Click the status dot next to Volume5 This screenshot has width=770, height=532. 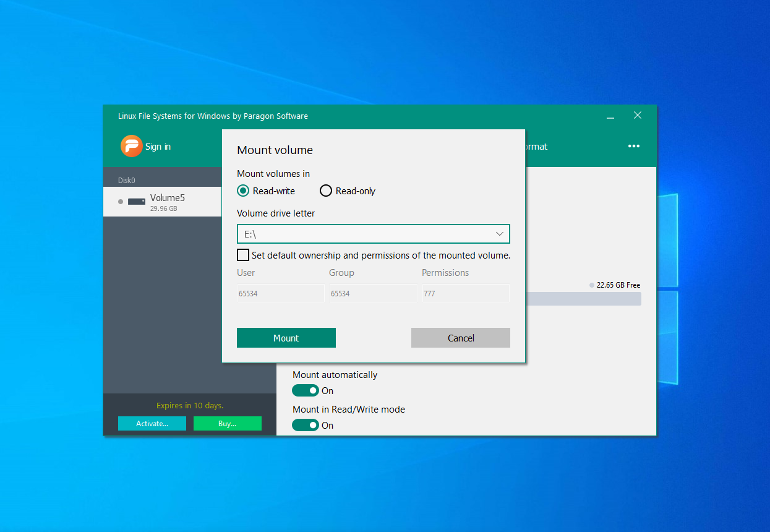point(121,200)
